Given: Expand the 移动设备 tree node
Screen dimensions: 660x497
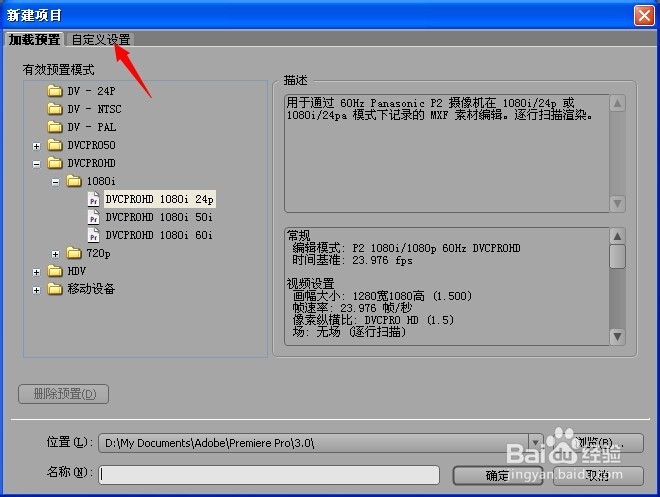Looking at the screenshot, I should pyautogui.click(x=37, y=290).
